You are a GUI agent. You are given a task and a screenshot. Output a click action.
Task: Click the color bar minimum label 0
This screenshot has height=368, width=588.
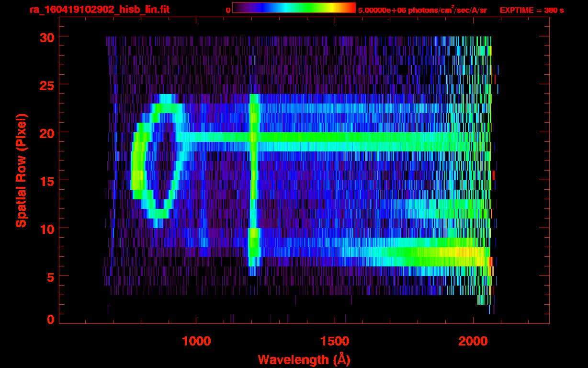point(228,10)
